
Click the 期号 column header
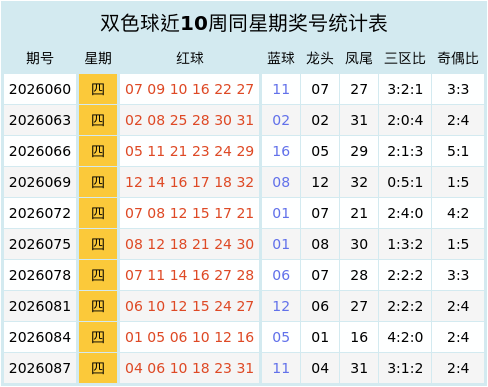tap(40, 58)
